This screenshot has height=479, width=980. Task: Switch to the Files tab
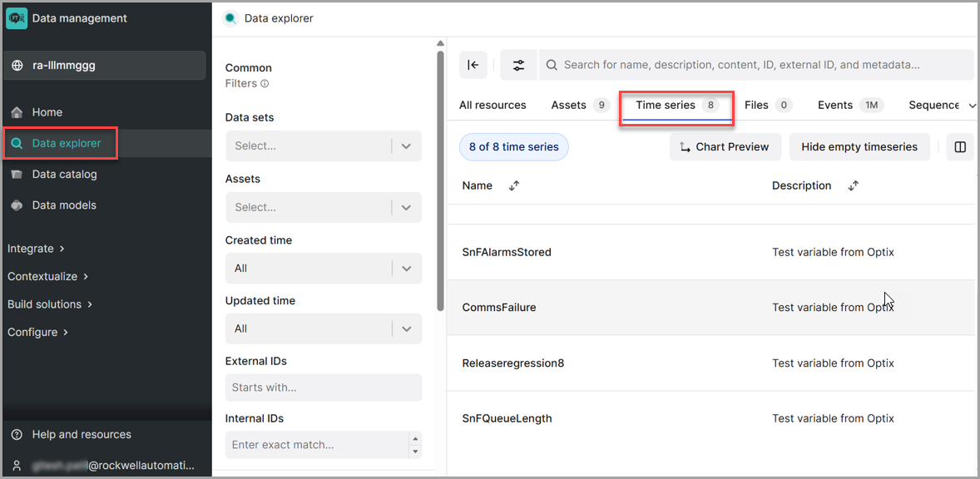click(768, 105)
